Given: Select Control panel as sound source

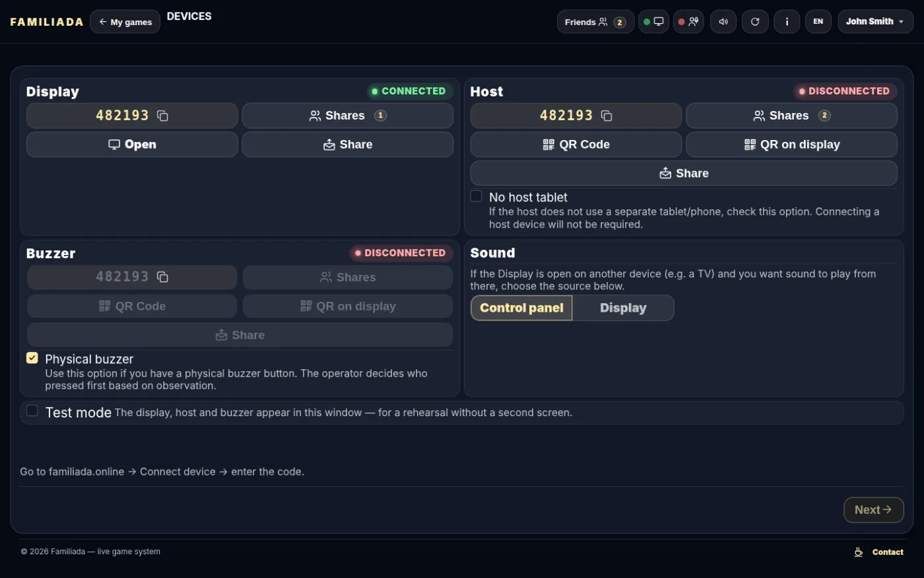Looking at the screenshot, I should click(521, 308).
